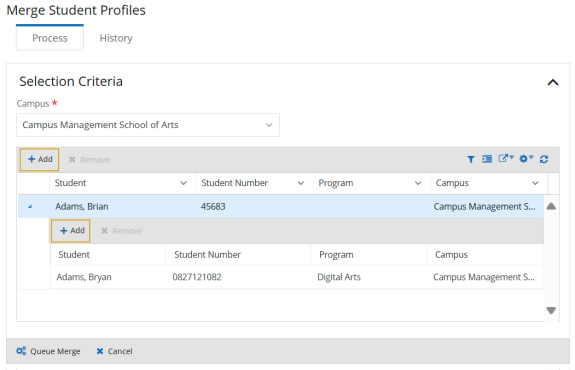Open the top Campus column header menu

pyautogui.click(x=535, y=183)
